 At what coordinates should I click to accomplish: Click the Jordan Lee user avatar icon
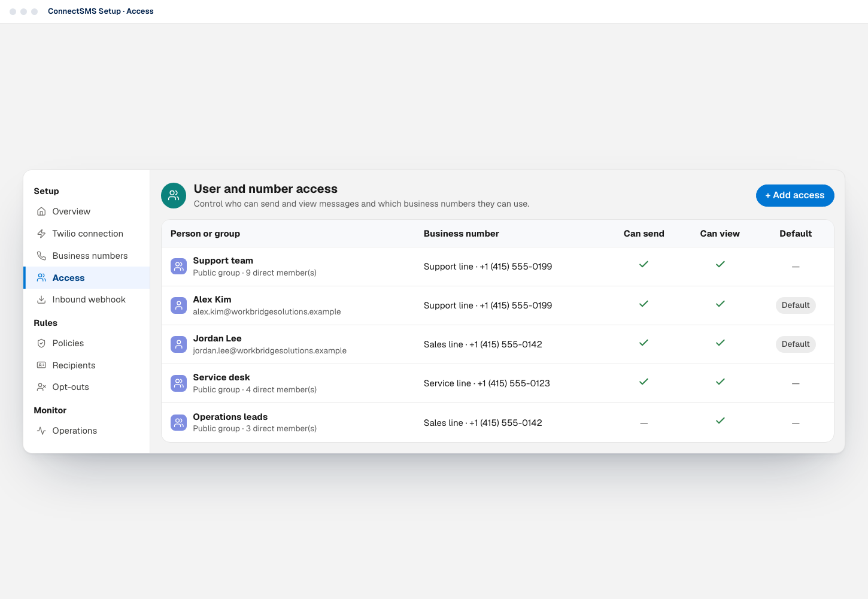pyautogui.click(x=178, y=344)
